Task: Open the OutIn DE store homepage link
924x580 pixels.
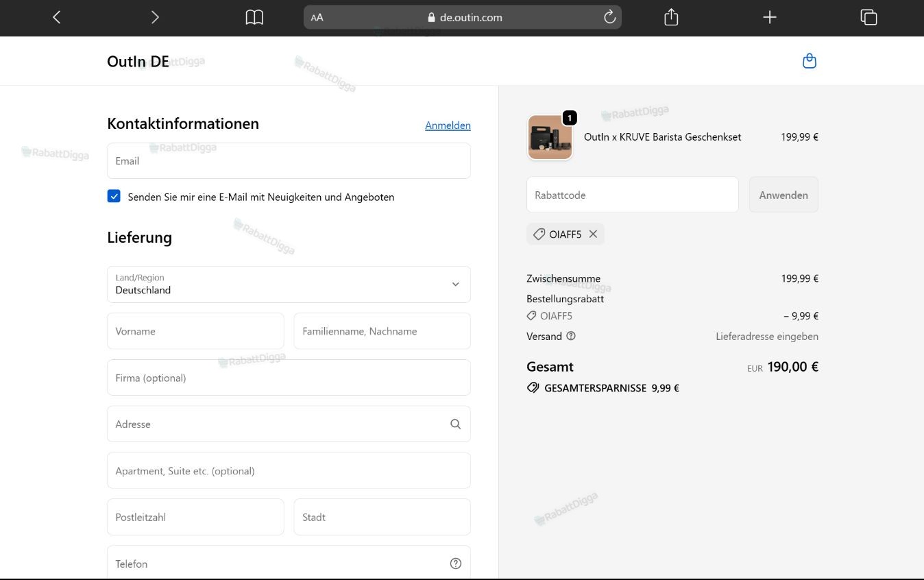Action: tap(138, 61)
